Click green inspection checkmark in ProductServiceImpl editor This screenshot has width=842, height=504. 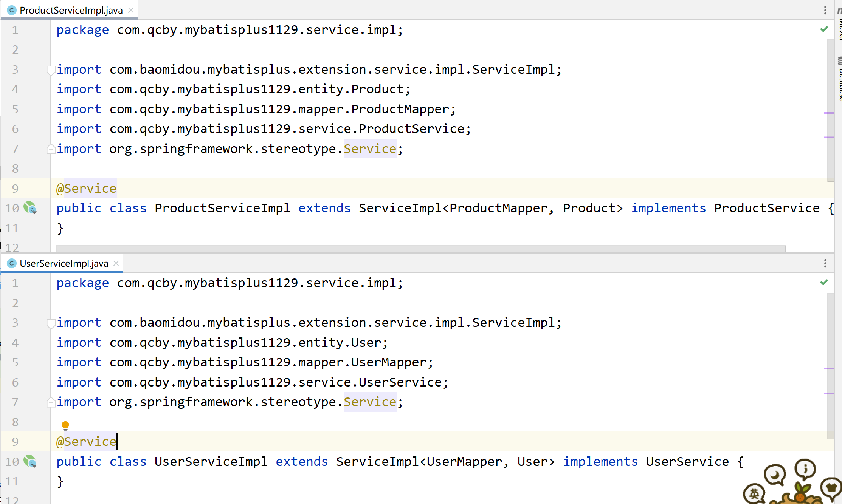point(824,29)
